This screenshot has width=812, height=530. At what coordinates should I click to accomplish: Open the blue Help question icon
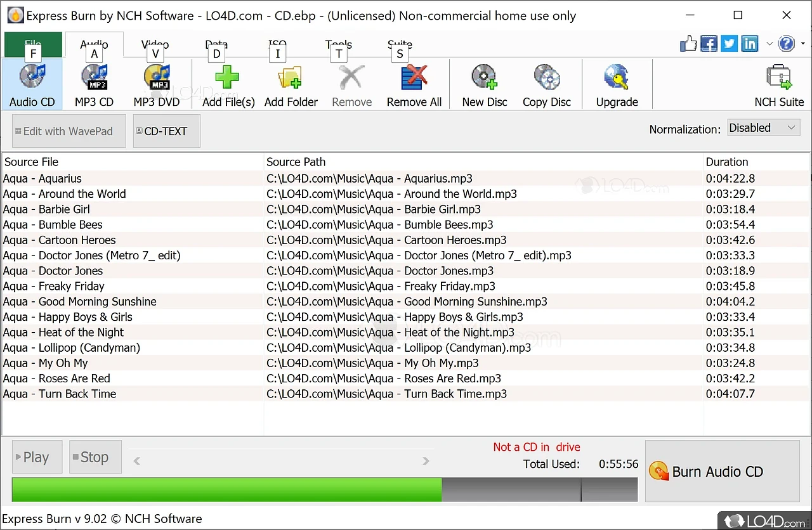click(786, 44)
